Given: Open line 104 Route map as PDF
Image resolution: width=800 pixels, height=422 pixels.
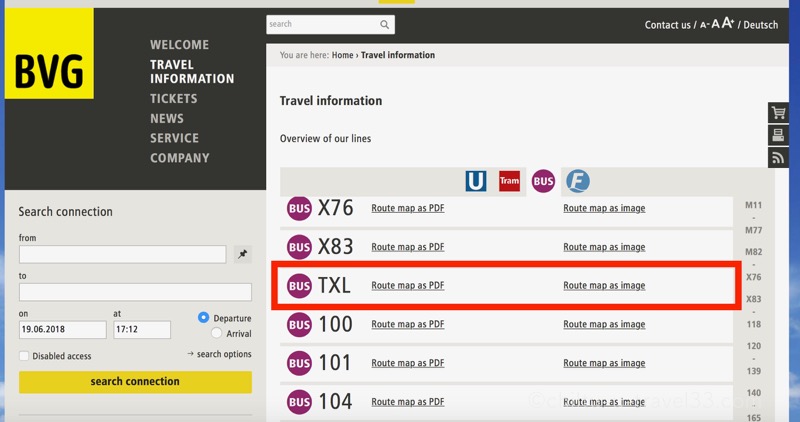Looking at the screenshot, I should click(x=408, y=402).
